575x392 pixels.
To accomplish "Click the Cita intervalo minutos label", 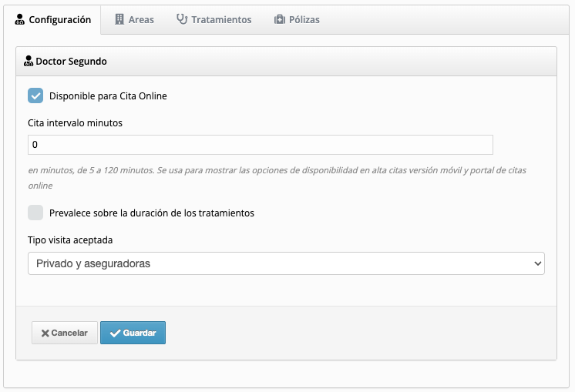I will click(x=76, y=122).
